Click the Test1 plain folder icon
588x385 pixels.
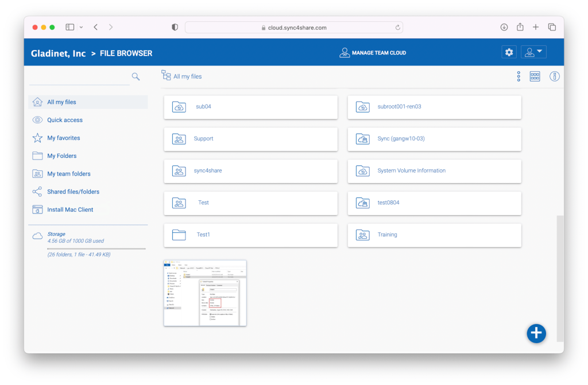pyautogui.click(x=179, y=235)
